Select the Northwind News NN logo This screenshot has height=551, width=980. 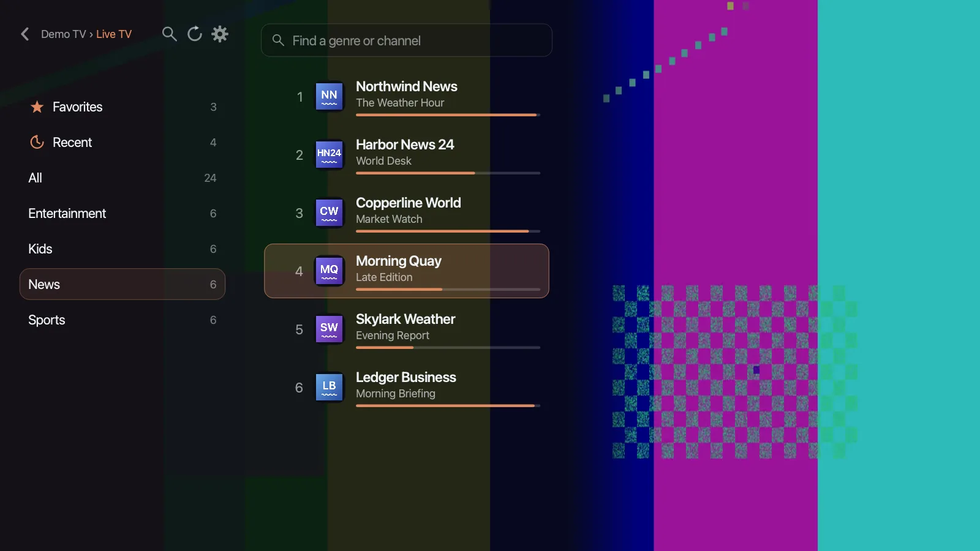pos(329,97)
